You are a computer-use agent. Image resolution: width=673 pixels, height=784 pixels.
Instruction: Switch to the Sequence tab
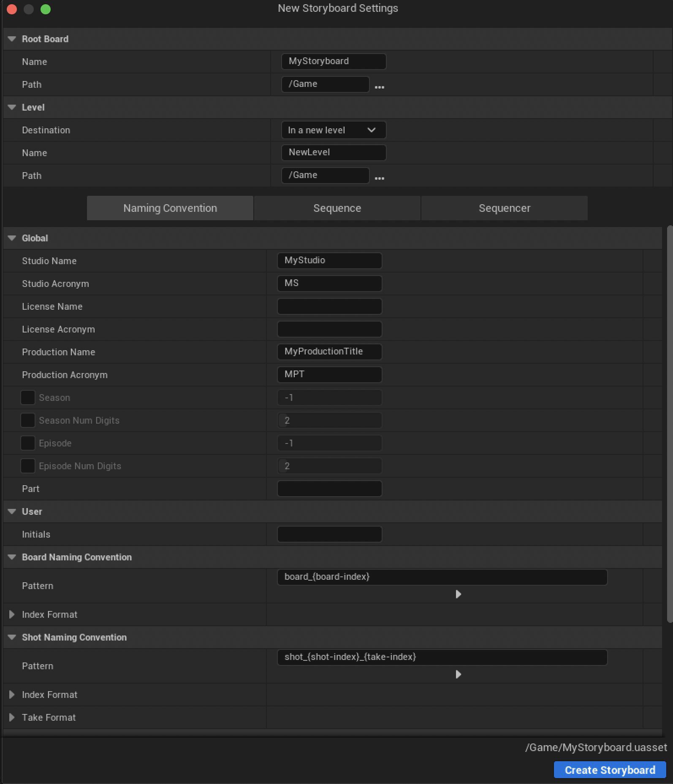coord(337,208)
